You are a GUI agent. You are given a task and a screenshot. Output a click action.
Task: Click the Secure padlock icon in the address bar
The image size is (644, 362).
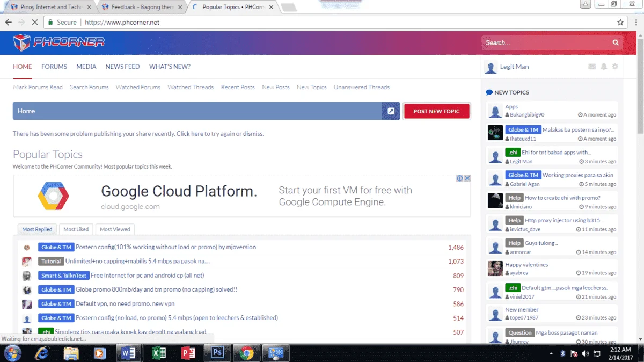50,23
